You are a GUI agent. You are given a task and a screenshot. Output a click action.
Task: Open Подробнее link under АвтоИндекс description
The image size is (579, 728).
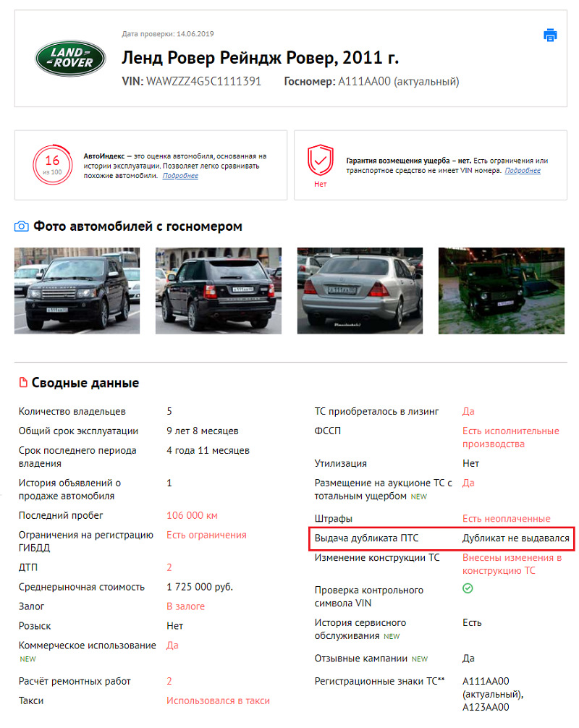point(180,176)
